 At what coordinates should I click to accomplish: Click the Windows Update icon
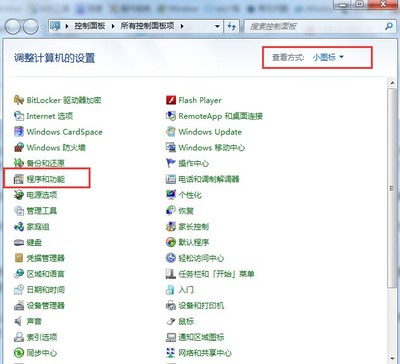pyautogui.click(x=171, y=131)
